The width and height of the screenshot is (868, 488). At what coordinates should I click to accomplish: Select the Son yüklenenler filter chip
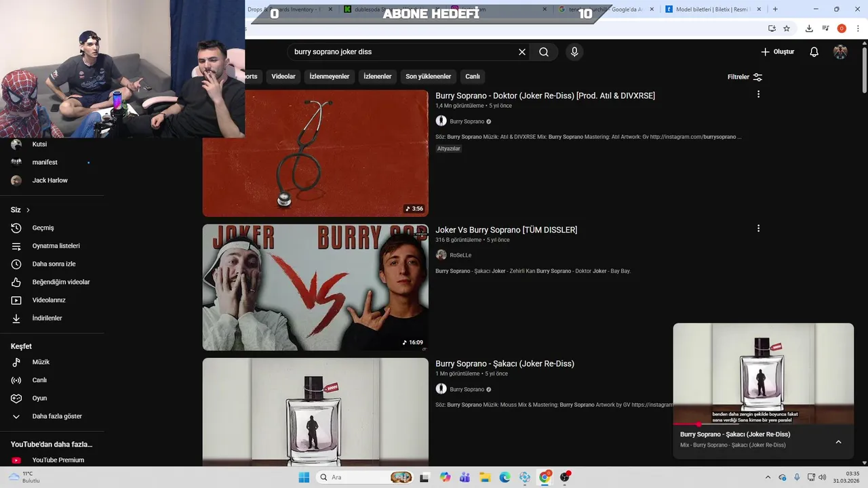pos(429,77)
